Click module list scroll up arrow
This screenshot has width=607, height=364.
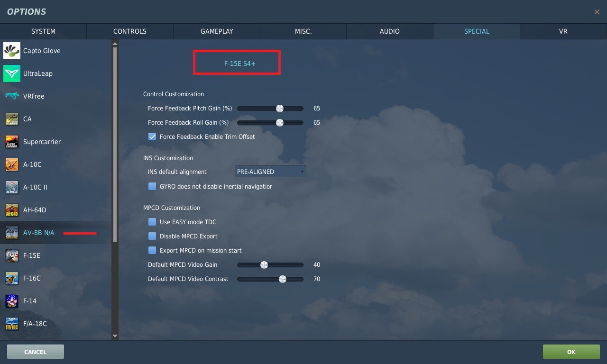(x=115, y=44)
